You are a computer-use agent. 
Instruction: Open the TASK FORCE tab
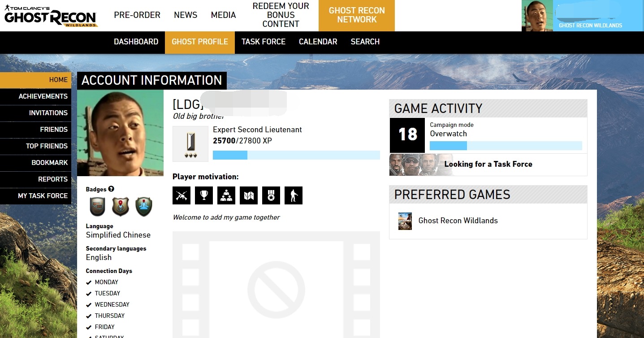pyautogui.click(x=264, y=42)
